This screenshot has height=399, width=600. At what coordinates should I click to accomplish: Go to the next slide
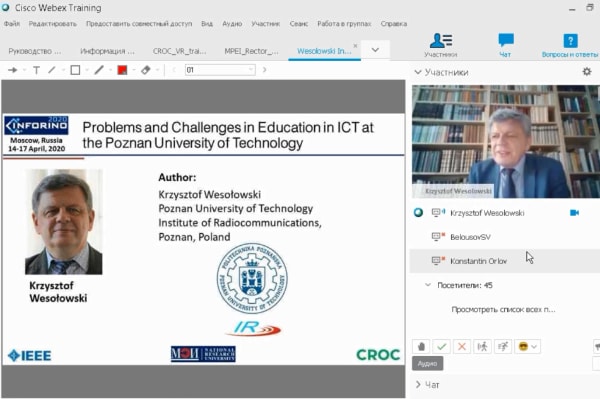click(x=264, y=70)
